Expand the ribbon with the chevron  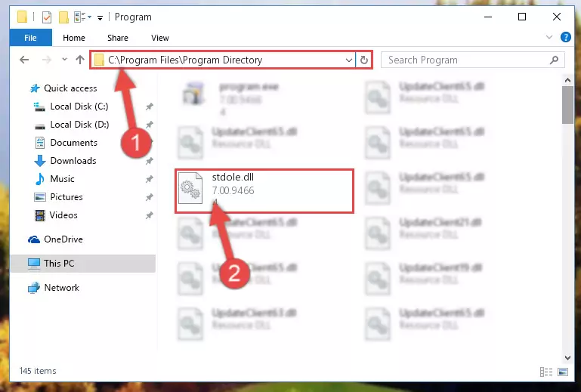tap(549, 37)
